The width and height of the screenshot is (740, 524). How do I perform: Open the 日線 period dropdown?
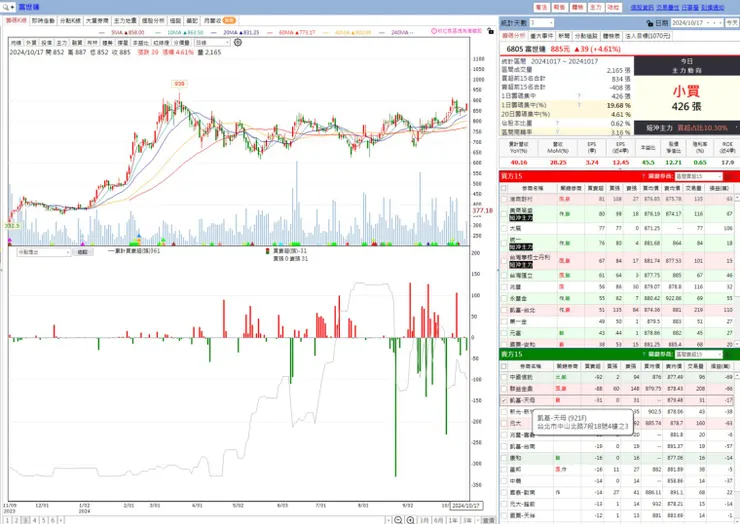pos(212,42)
